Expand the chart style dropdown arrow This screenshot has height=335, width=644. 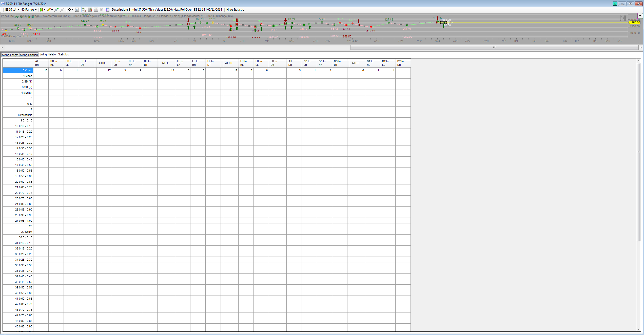point(45,10)
